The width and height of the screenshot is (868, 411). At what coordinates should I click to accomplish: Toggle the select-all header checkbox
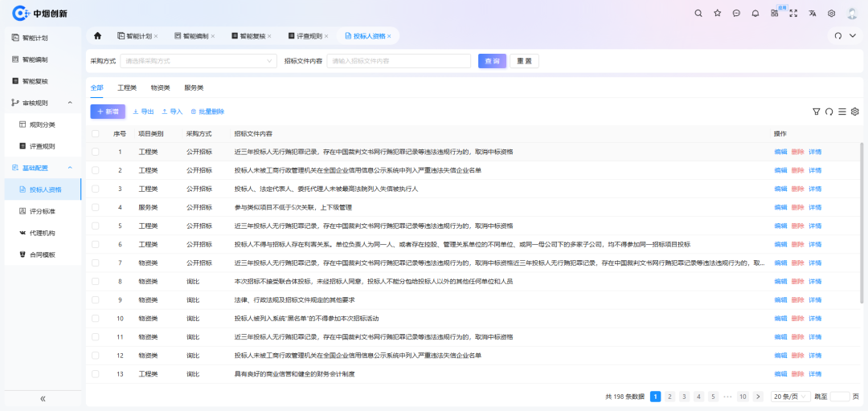tap(95, 134)
